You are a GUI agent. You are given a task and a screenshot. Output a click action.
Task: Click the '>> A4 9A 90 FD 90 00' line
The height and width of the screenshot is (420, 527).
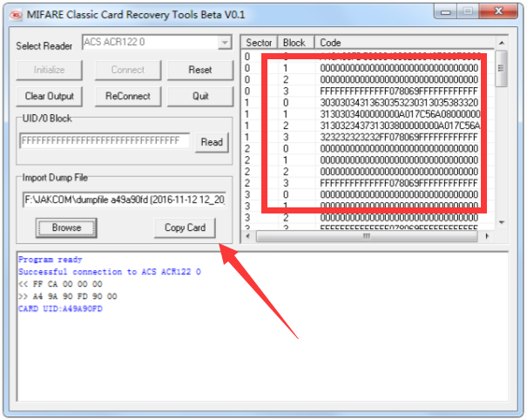(68, 296)
